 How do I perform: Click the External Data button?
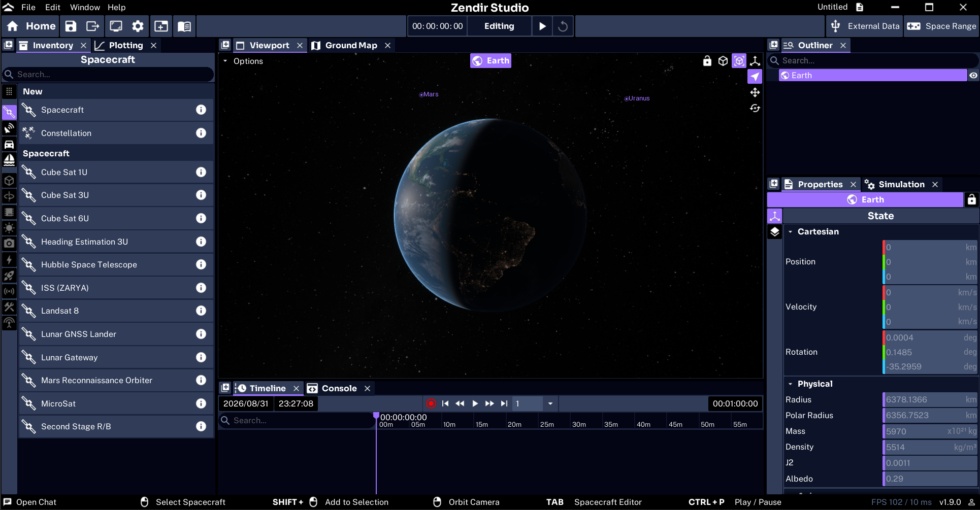pos(865,26)
